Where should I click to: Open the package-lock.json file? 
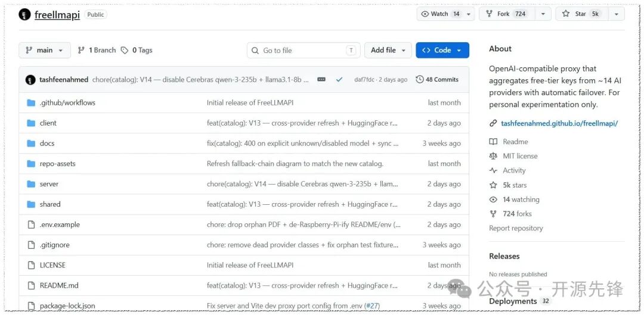pos(67,305)
